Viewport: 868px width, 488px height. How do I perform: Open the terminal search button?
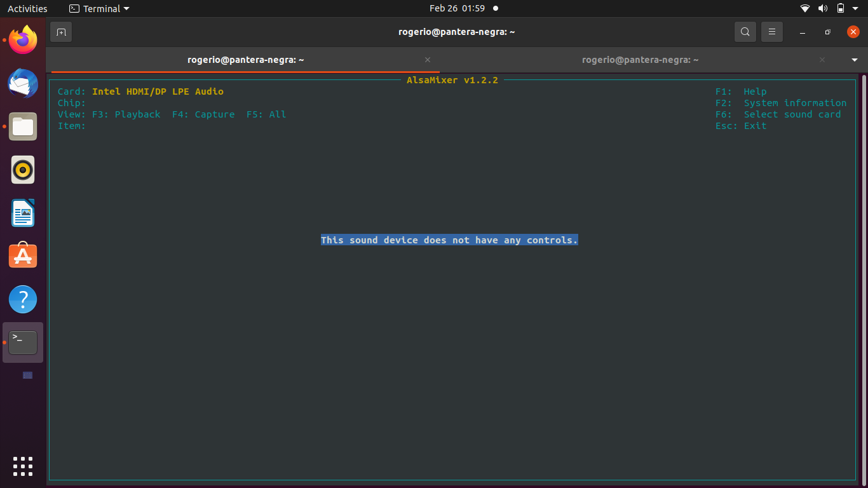(x=745, y=32)
